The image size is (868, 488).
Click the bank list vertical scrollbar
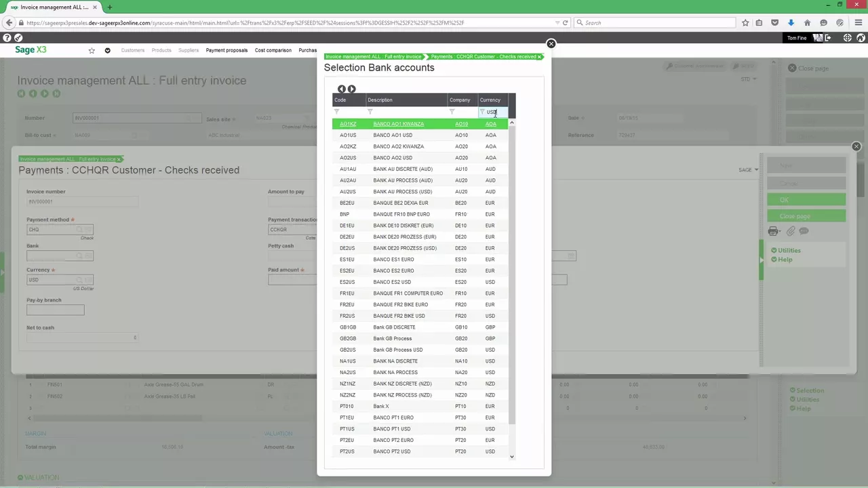tap(512, 274)
